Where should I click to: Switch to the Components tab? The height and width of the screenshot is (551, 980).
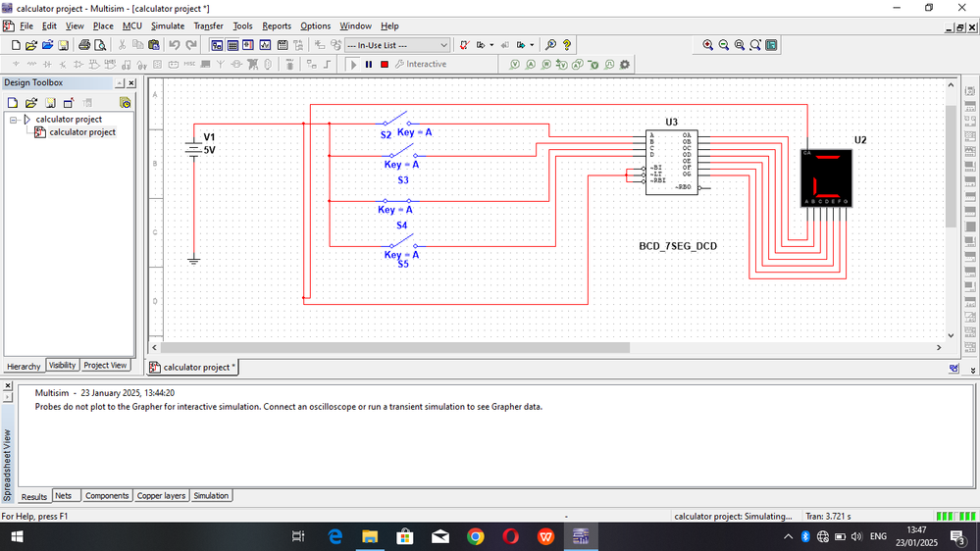coord(107,496)
